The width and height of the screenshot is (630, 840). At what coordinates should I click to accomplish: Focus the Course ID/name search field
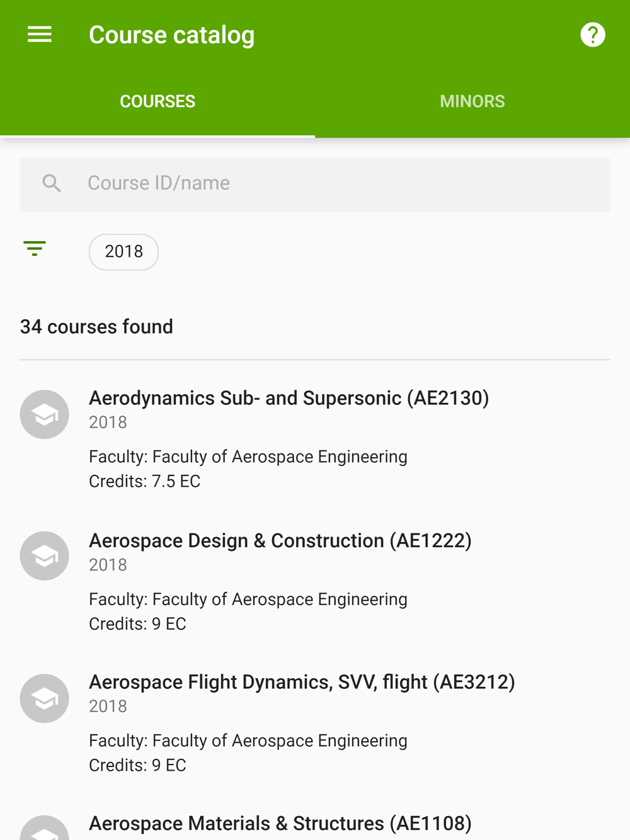click(315, 184)
